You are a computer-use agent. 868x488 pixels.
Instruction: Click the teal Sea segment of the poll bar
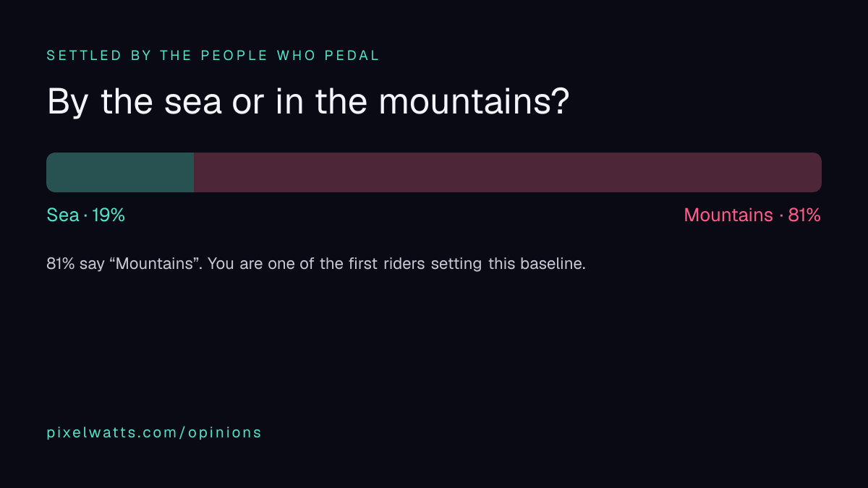click(x=120, y=172)
